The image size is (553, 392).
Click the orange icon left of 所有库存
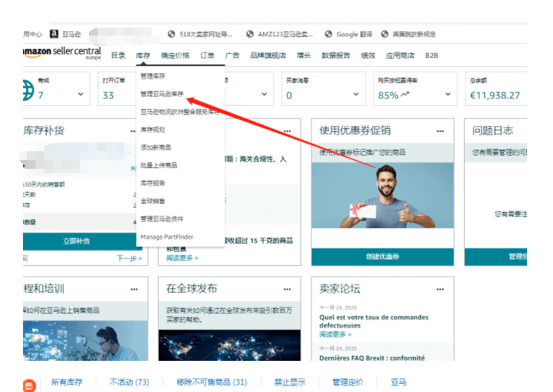click(x=29, y=385)
